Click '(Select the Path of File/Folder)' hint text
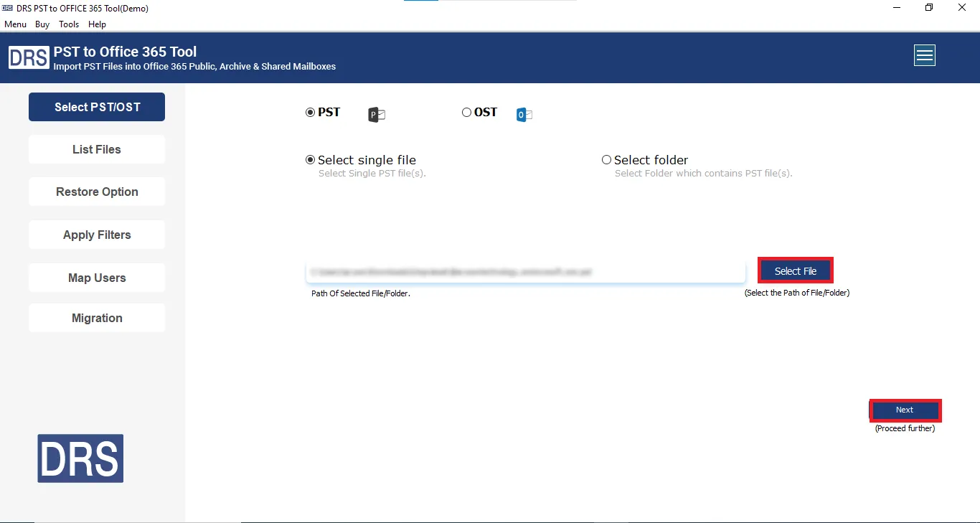 coord(797,293)
